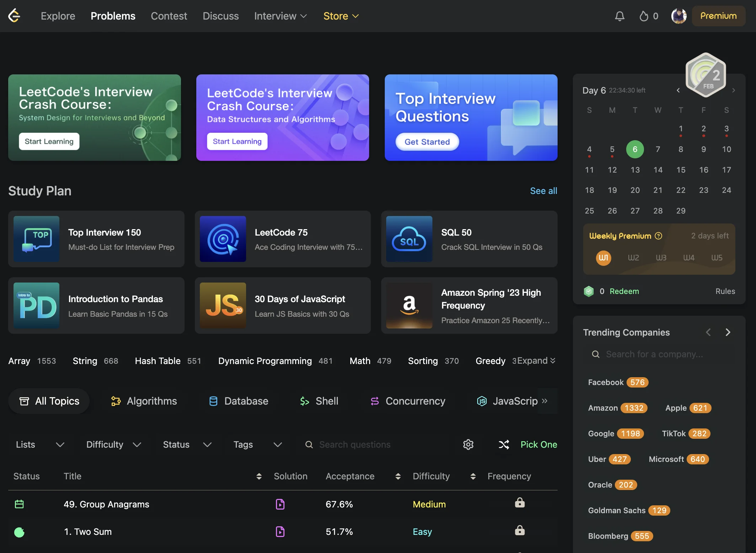Go to the Contest page

(x=169, y=16)
